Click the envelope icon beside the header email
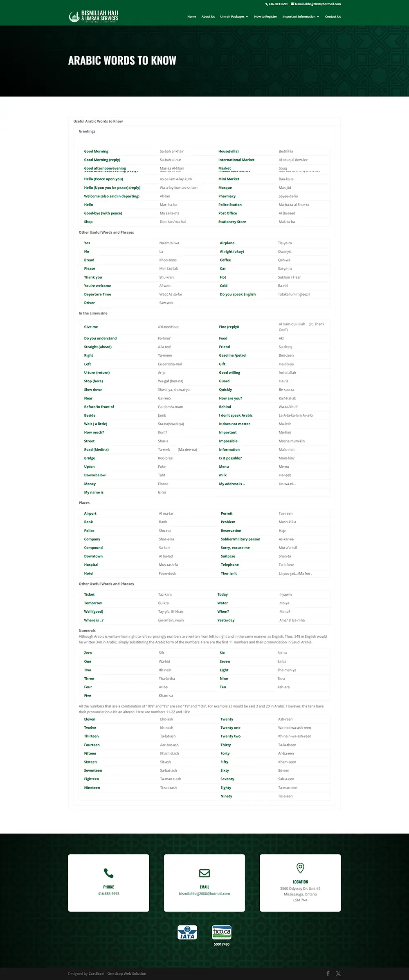Image resolution: width=409 pixels, height=980 pixels. point(292,4)
